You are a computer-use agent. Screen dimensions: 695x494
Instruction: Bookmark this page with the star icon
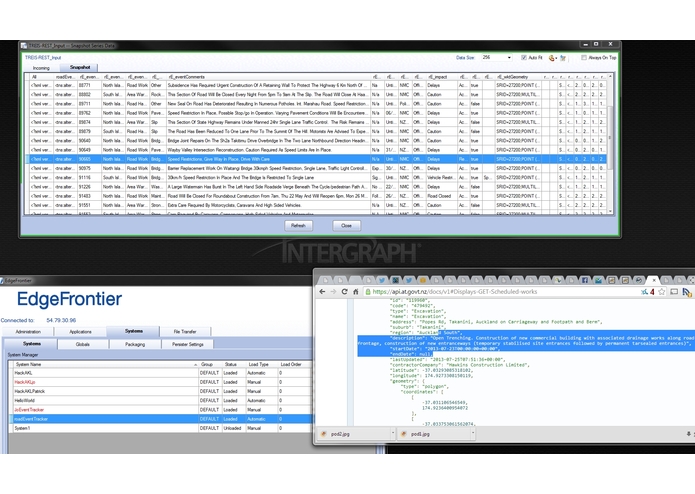click(x=662, y=292)
